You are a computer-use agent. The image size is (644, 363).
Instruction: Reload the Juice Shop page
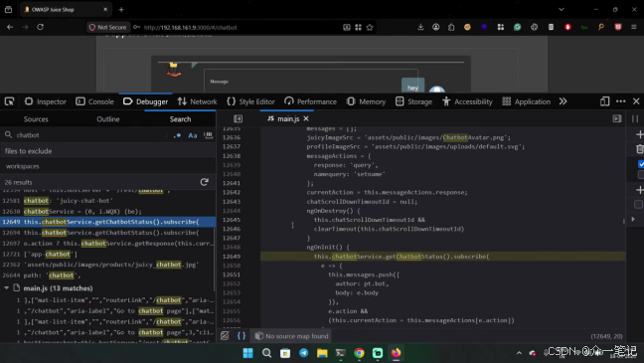[40, 27]
